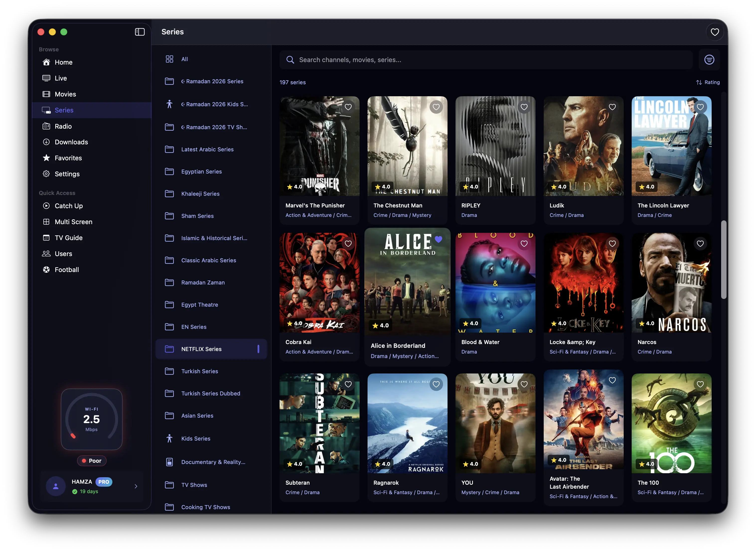The height and width of the screenshot is (551, 756).
Task: Click the search magnifier icon
Action: click(x=290, y=60)
